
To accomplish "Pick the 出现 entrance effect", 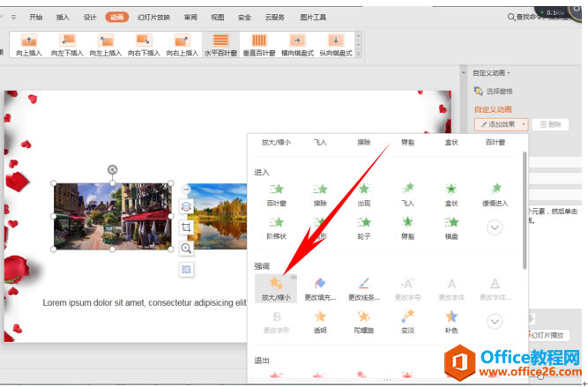I will (364, 195).
